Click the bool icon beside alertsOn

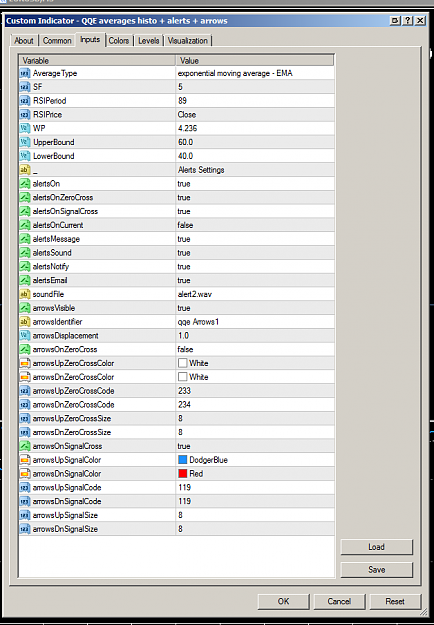25,184
